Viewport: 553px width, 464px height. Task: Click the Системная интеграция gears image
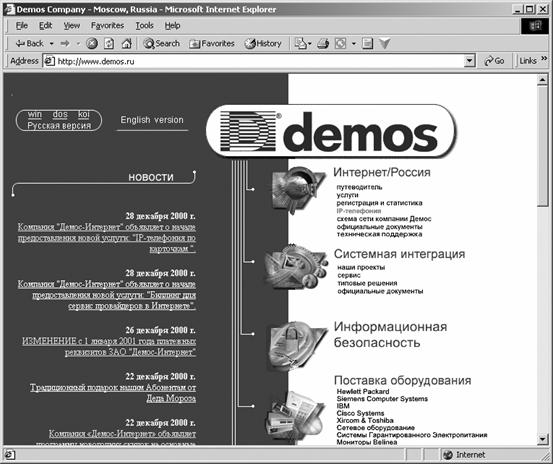296,267
